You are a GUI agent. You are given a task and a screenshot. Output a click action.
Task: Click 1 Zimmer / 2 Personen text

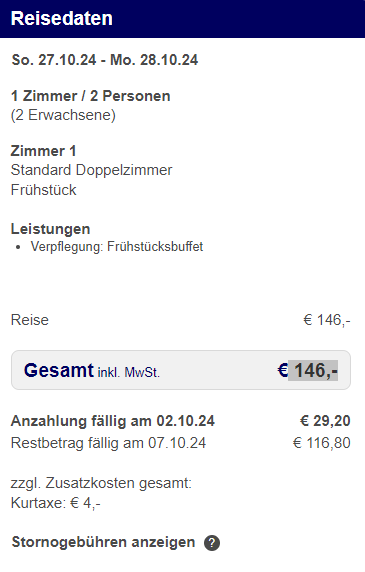tap(90, 96)
